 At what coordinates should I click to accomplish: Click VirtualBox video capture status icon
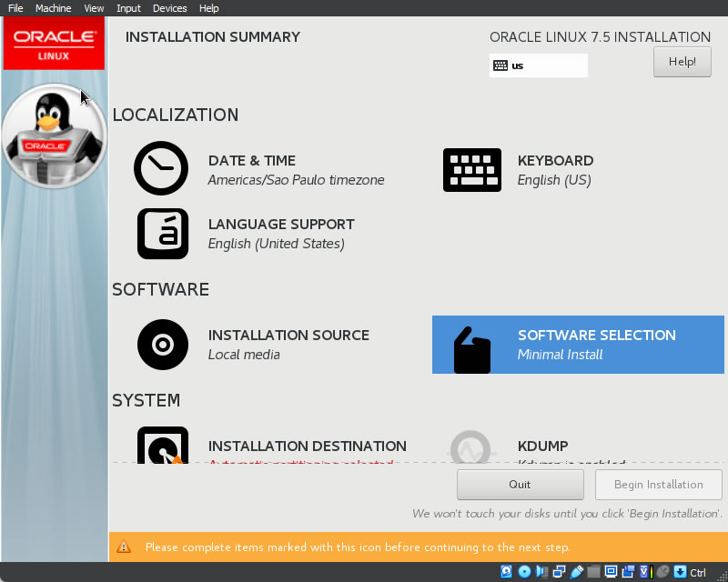[628, 571]
